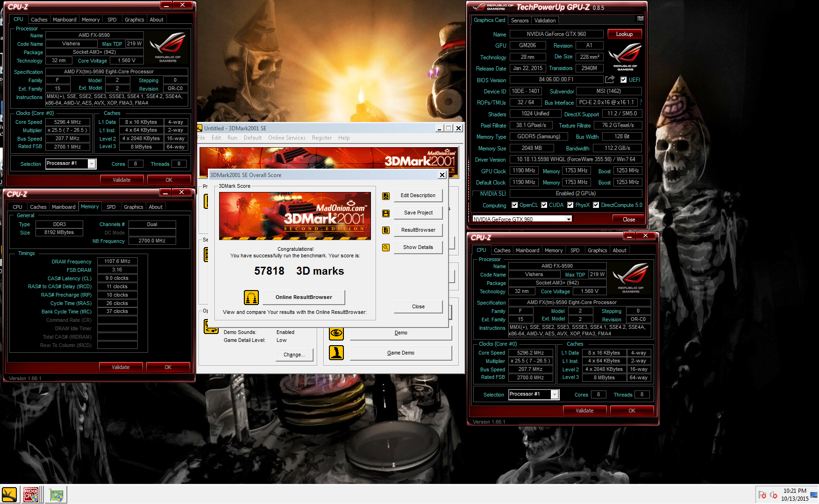The width and height of the screenshot is (819, 504).
Task: Click the NVIDIA SLI Enabled (2 GPUs) value
Action: pos(576,194)
